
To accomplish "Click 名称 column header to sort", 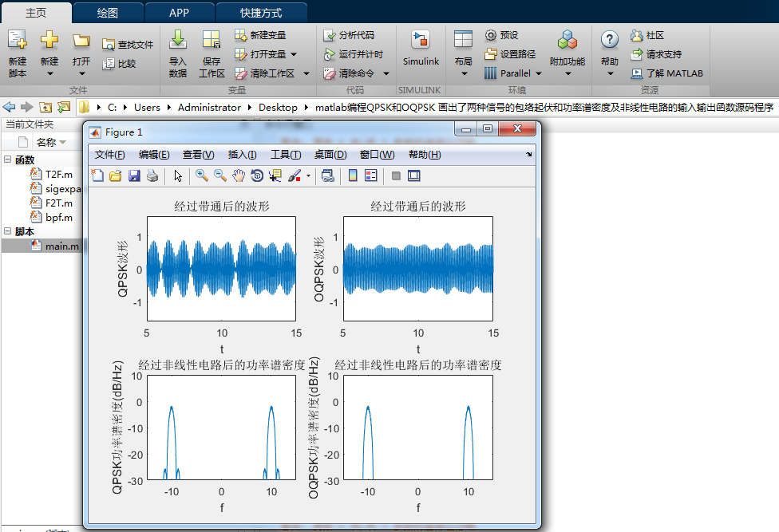I will pyautogui.click(x=46, y=143).
